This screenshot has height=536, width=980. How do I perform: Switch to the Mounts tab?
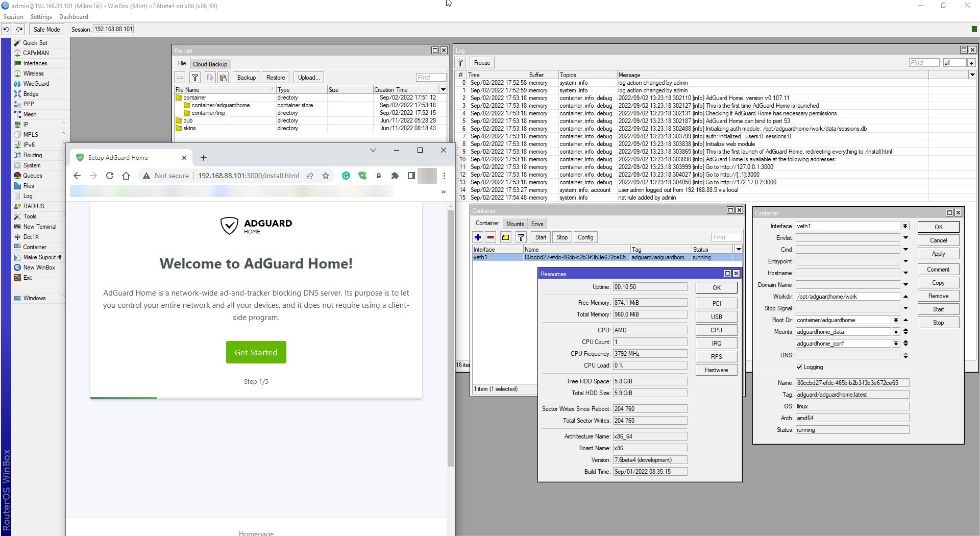click(515, 224)
